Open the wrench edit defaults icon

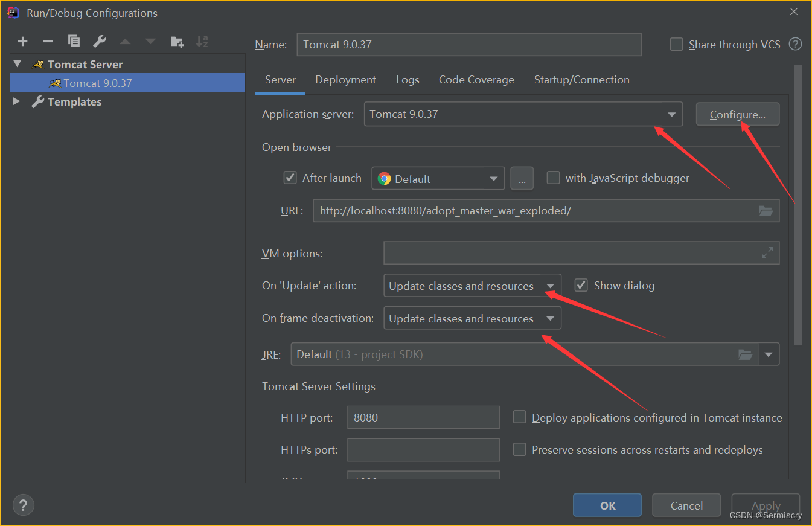pyautogui.click(x=100, y=42)
